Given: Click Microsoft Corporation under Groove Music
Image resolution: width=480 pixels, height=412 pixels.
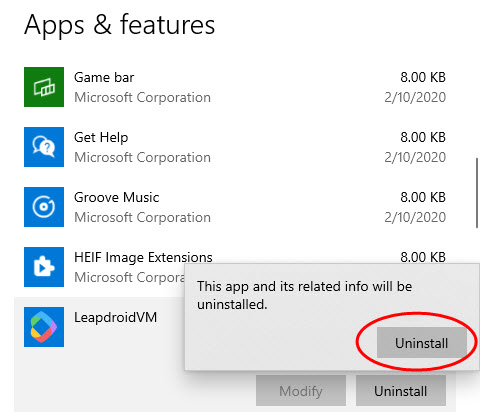Looking at the screenshot, I should 142,217.
